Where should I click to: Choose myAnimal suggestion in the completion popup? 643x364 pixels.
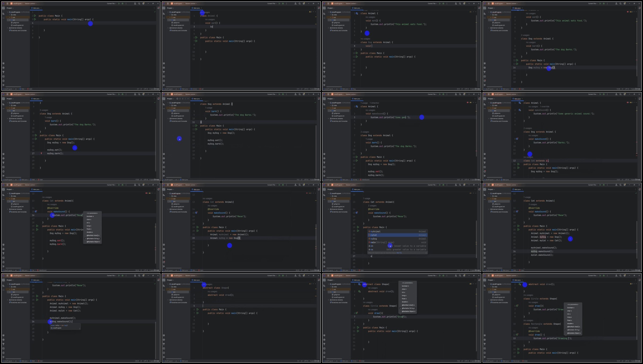pos(397,231)
